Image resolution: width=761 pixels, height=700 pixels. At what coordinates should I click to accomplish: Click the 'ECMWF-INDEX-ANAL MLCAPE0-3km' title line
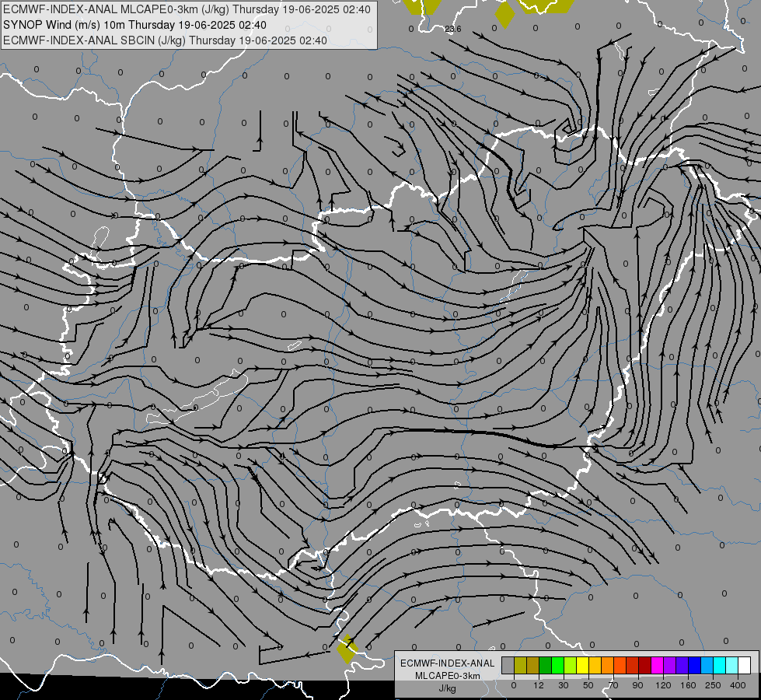pos(187,9)
